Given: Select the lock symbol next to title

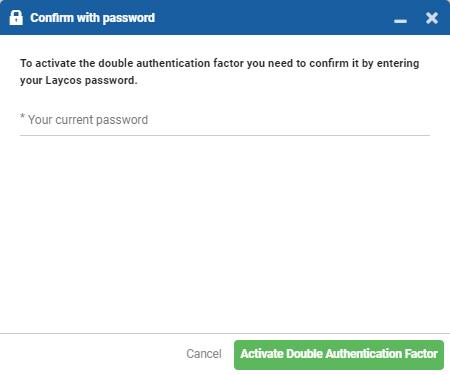Looking at the screenshot, I should pyautogui.click(x=16, y=17).
